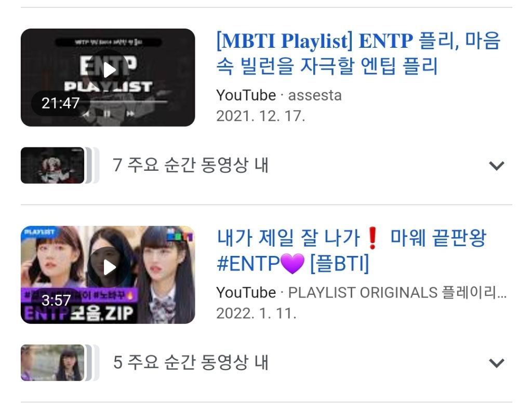The height and width of the screenshot is (407, 532).
Task: Click the pause icon in ENTP Playlist thumbnail
Action: pos(107,114)
